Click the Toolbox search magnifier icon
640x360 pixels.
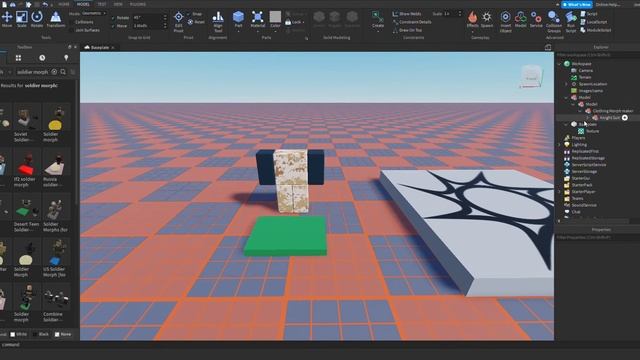63,72
